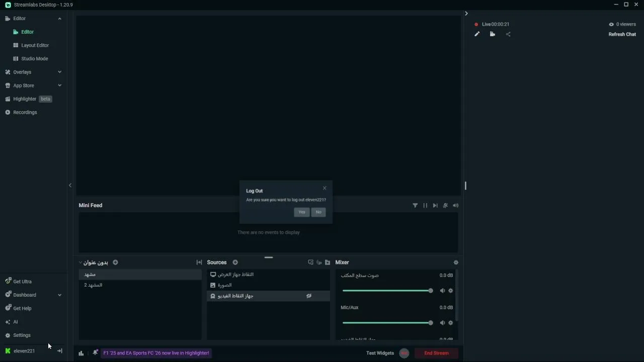Open the Highlighter beta page
Viewport: 644px width, 362px height.
point(28,99)
